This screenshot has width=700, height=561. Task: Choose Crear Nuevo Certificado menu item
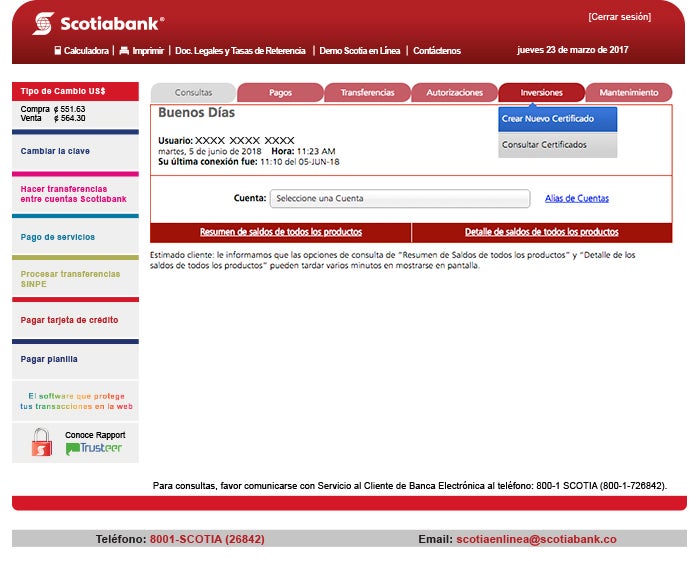coord(557,119)
